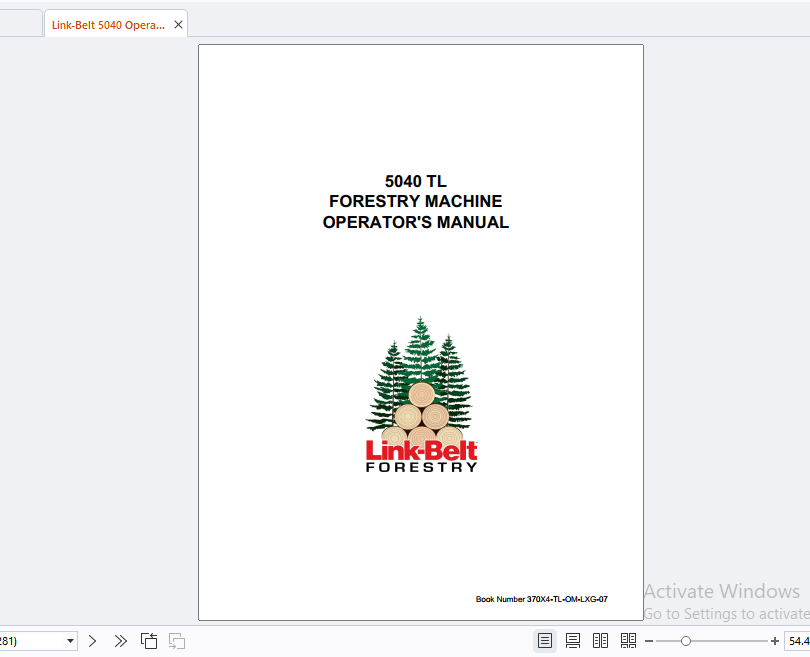Enable single page view mode

point(545,641)
